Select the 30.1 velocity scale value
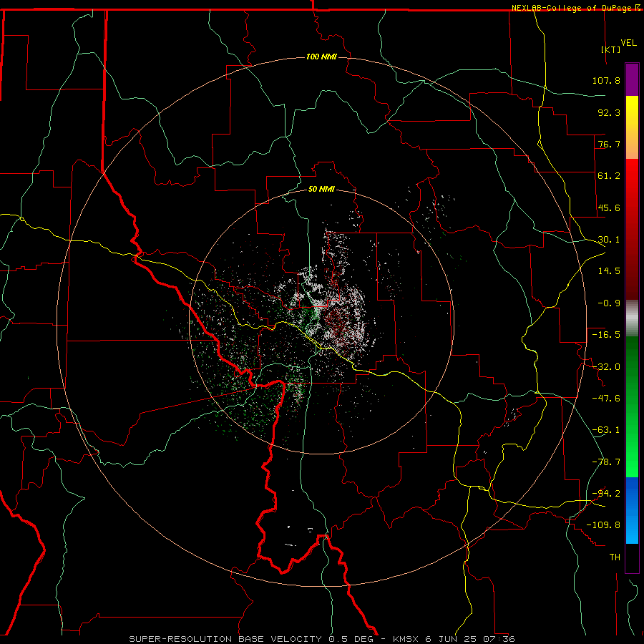Screen dimensions: 644x644 pyautogui.click(x=609, y=240)
